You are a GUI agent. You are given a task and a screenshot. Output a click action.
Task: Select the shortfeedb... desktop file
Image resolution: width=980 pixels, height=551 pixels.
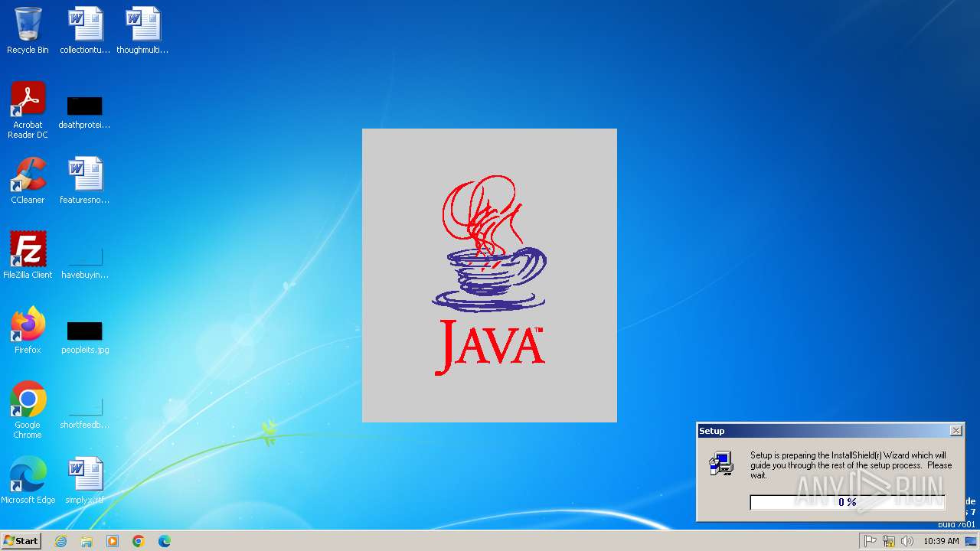click(x=85, y=412)
